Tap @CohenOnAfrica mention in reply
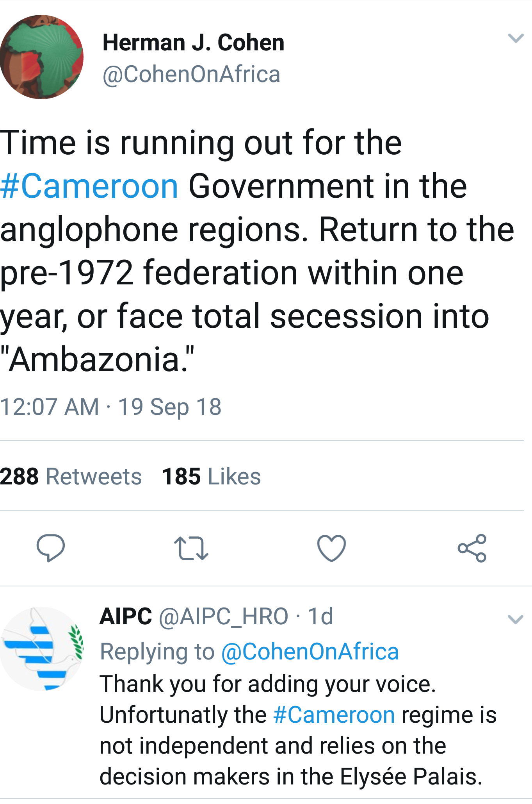Image resolution: width=532 pixels, height=804 pixels. coord(310,651)
